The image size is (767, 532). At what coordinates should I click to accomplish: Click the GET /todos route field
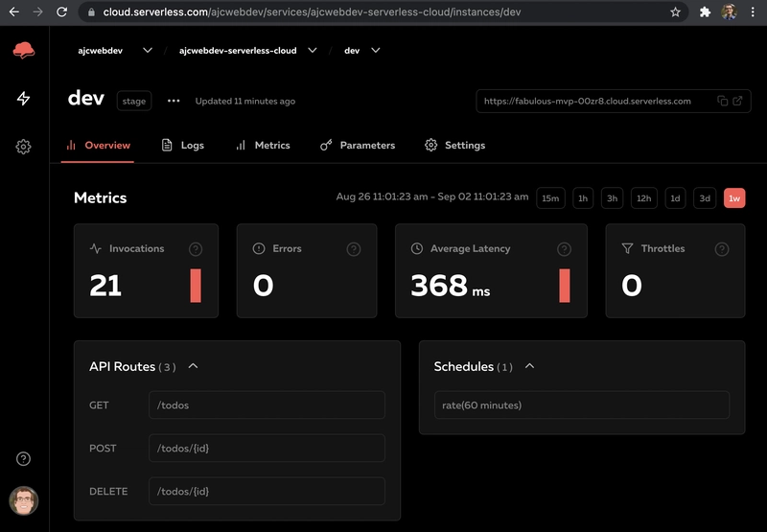tap(267, 405)
